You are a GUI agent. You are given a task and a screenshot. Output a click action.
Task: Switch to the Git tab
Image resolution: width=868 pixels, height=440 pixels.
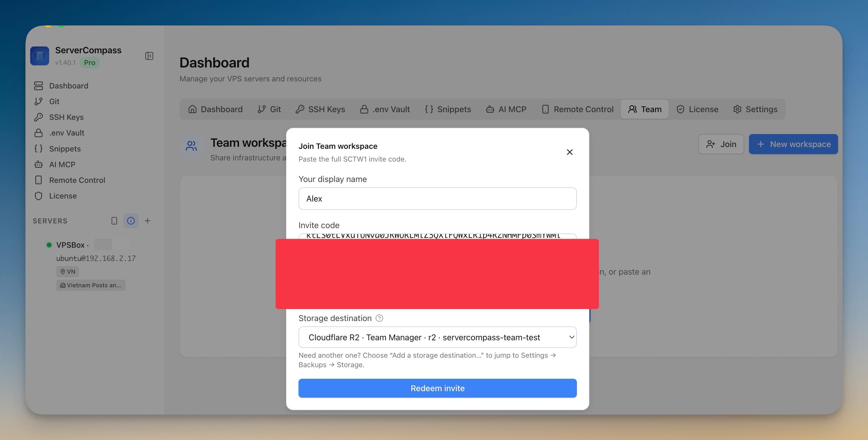coord(269,109)
